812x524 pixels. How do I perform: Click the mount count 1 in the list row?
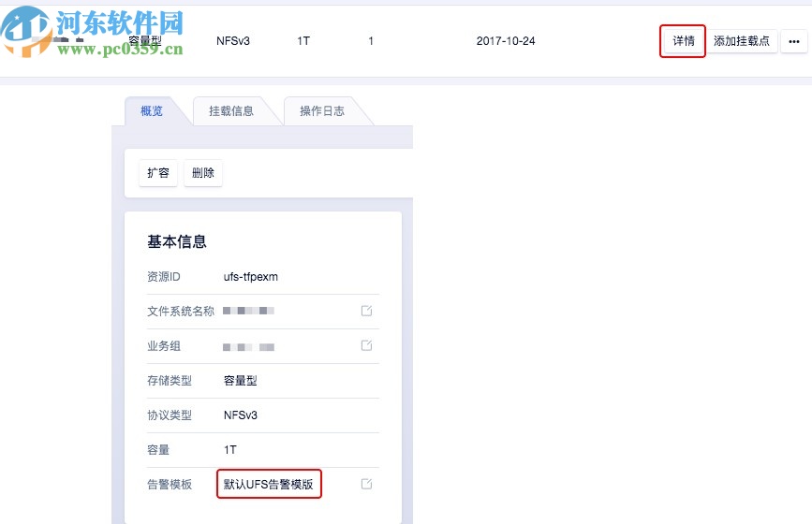(x=371, y=41)
